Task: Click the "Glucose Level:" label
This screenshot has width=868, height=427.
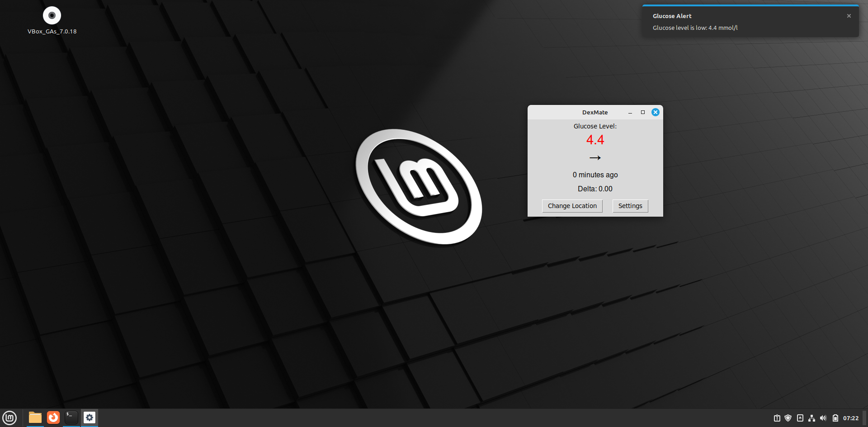Action: tap(595, 126)
